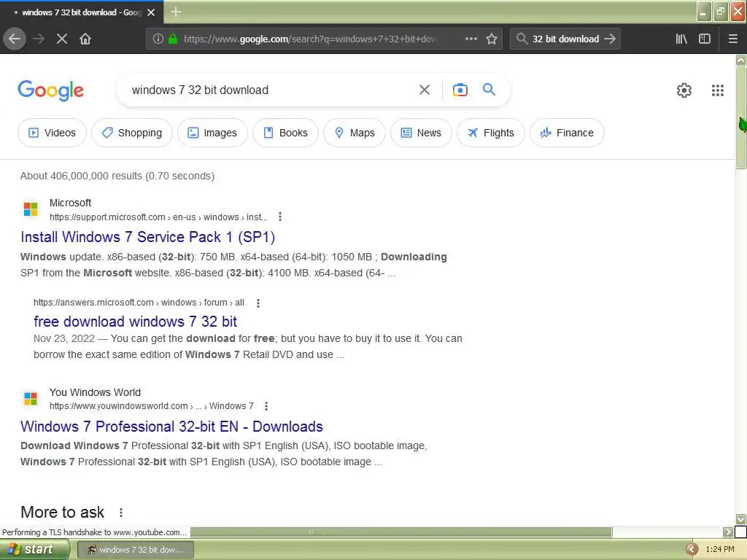Open options for answers.microsoft.com result
This screenshot has height=560, width=747.
point(258,303)
